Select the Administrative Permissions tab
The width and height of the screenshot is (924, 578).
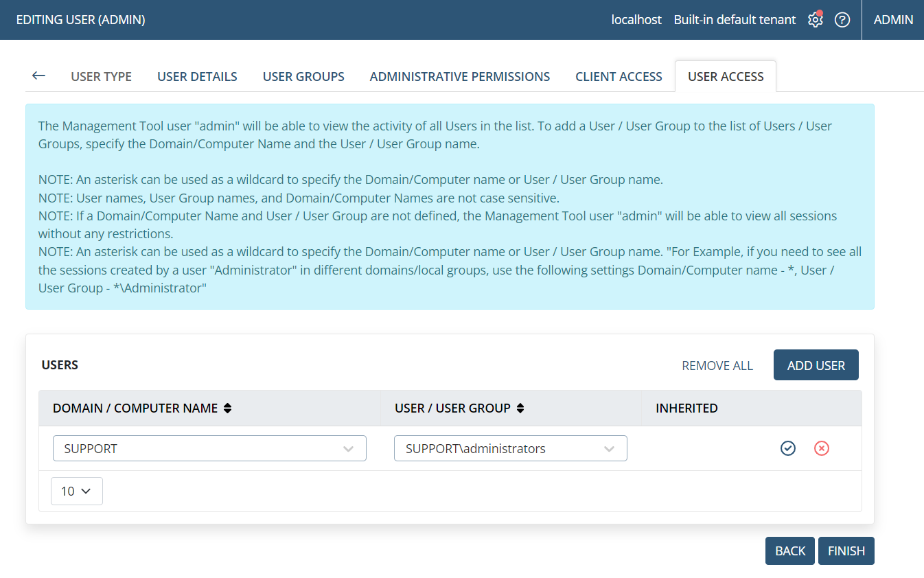tap(459, 77)
